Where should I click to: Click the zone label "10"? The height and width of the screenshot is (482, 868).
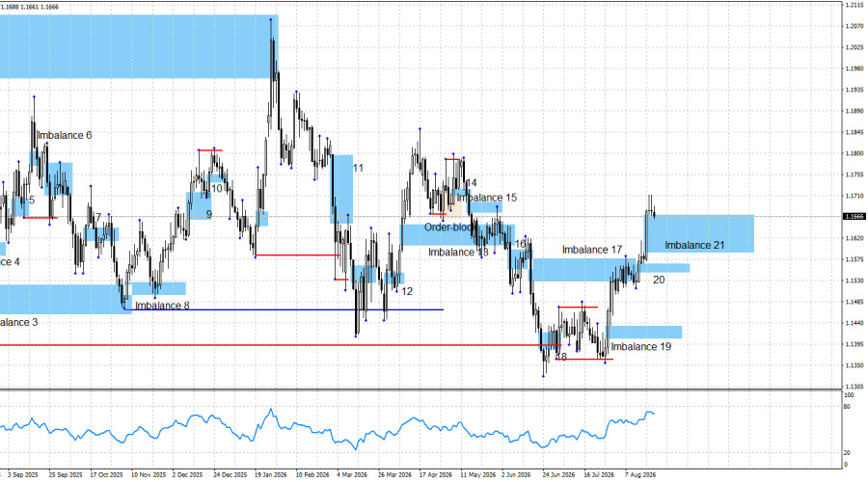[216, 189]
